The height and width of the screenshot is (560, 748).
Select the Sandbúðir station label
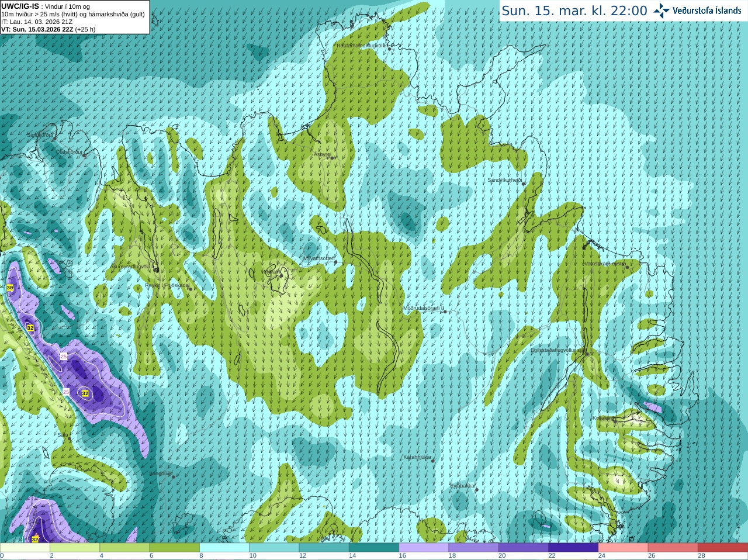161,473
